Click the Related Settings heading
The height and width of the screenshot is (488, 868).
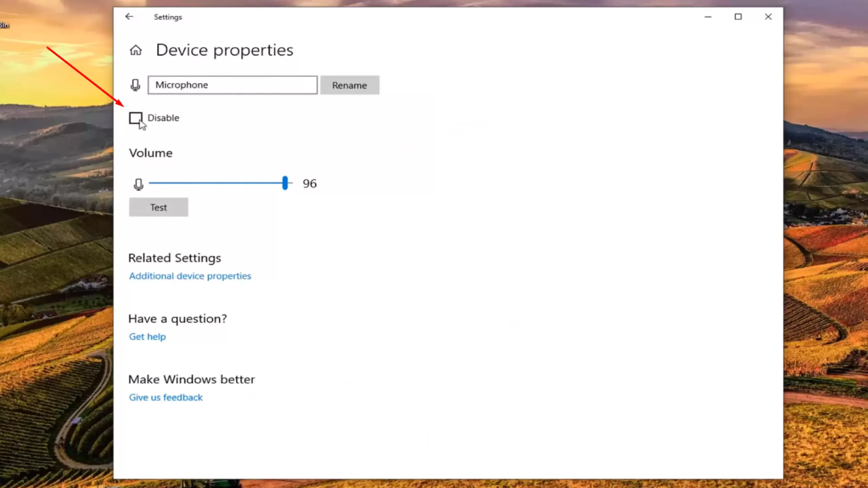(175, 258)
